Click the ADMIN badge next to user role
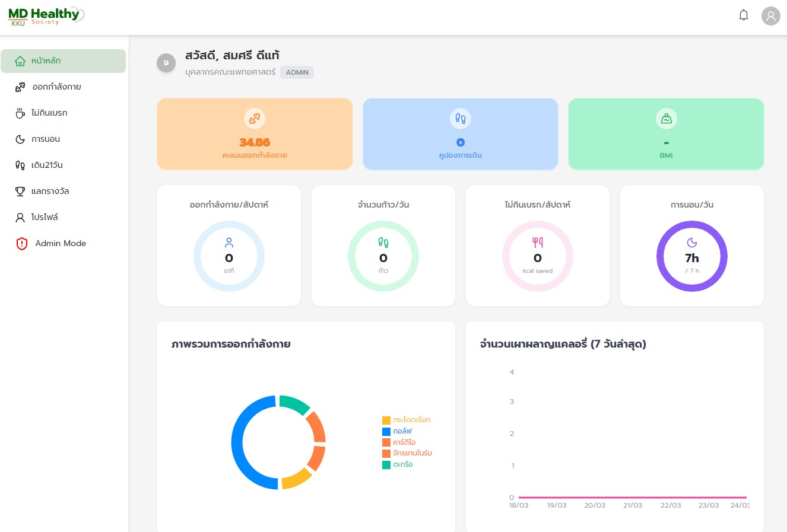 click(x=297, y=72)
